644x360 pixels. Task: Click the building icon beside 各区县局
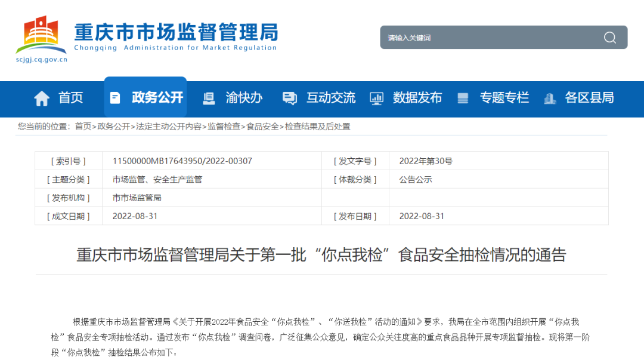[x=550, y=99]
